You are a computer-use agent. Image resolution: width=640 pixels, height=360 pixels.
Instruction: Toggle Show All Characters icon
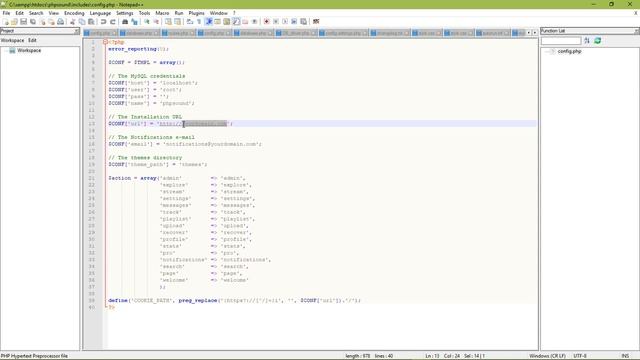click(199, 22)
